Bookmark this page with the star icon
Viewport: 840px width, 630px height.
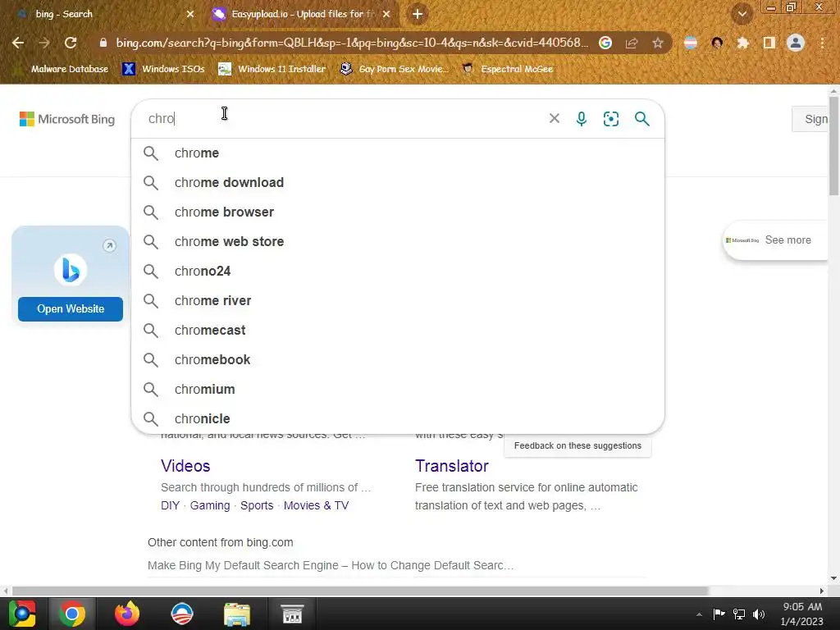[658, 43]
